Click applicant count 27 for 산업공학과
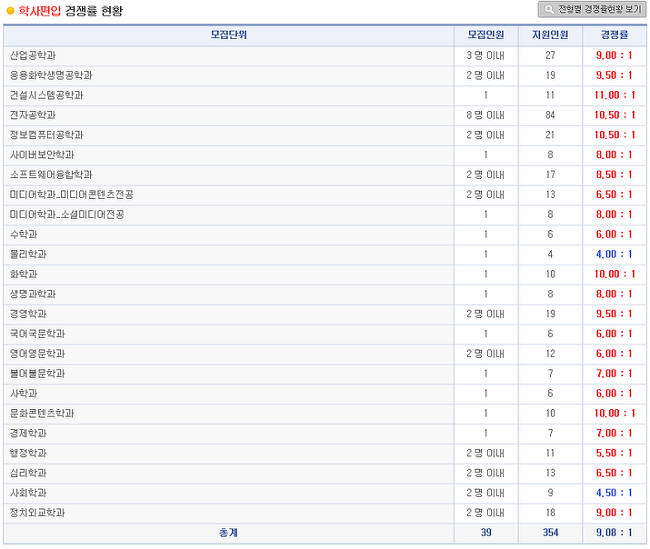Screen dimensions: 650x549 550,55
